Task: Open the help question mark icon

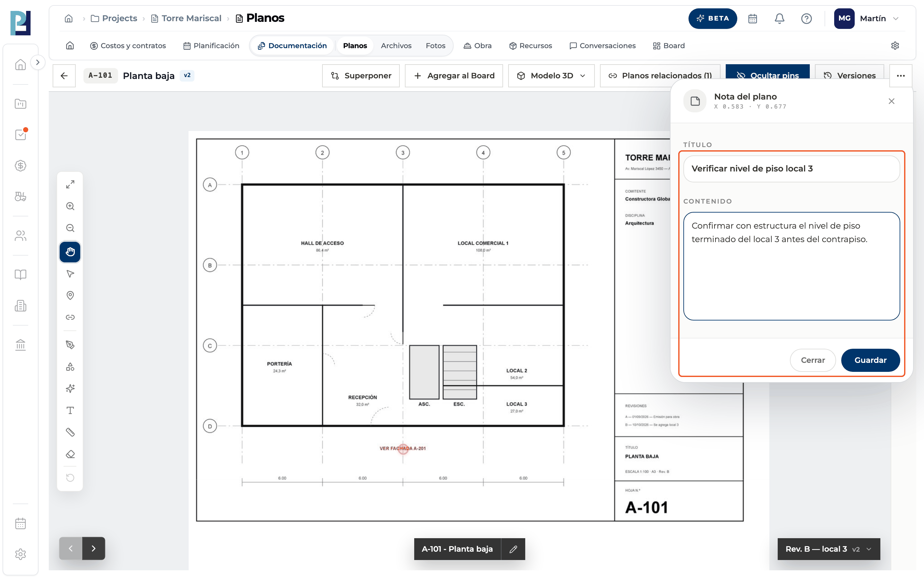Action: 806,18
